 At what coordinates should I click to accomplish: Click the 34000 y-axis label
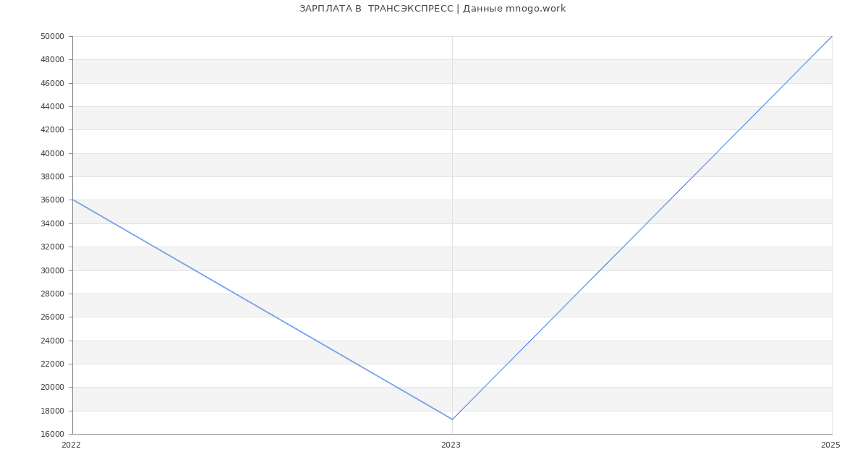tap(53, 224)
